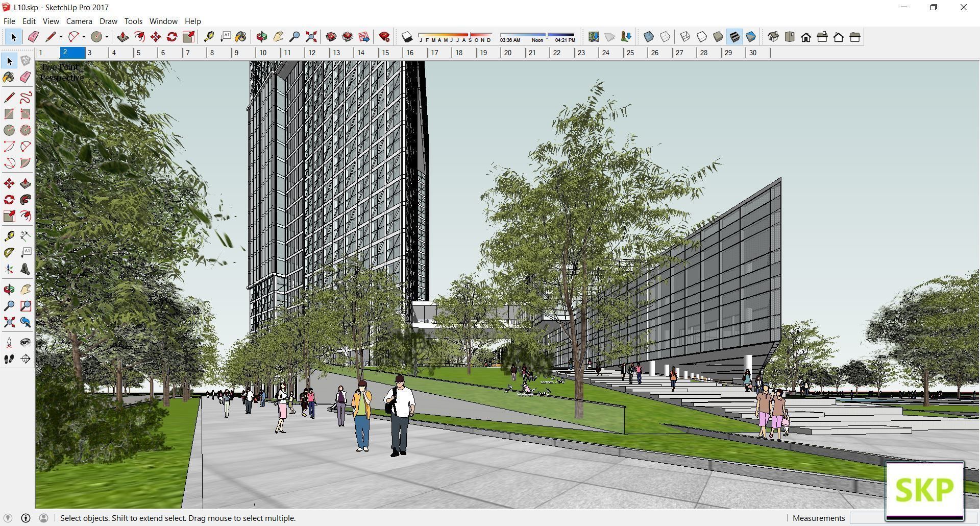
Task: Switch to Top standard view
Action: 790,37
